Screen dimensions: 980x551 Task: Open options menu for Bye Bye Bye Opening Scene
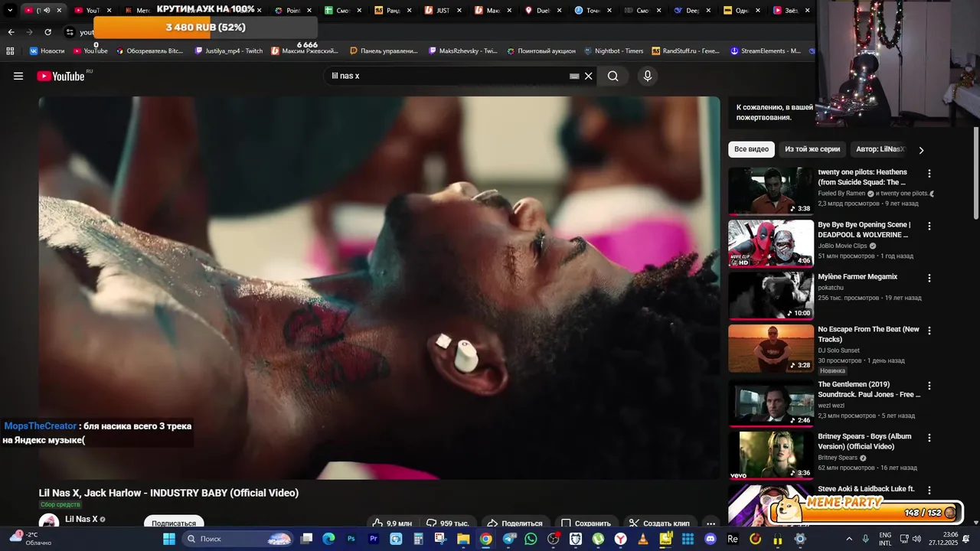(x=929, y=227)
